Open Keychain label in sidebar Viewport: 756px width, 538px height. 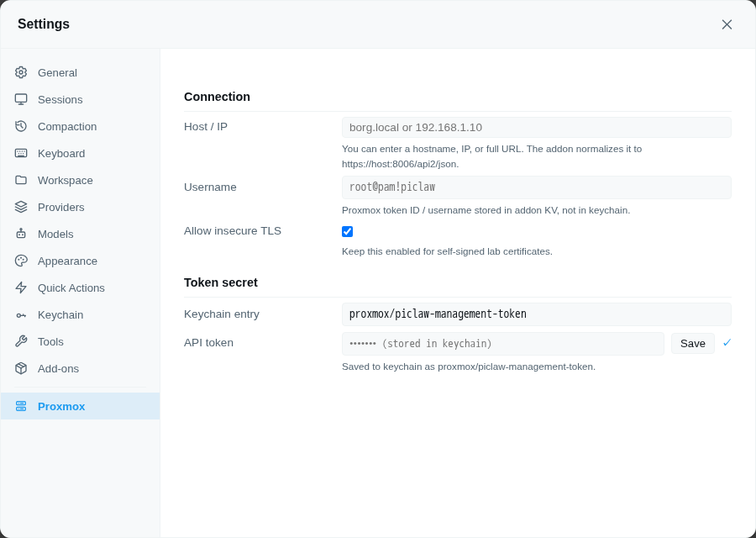point(60,315)
